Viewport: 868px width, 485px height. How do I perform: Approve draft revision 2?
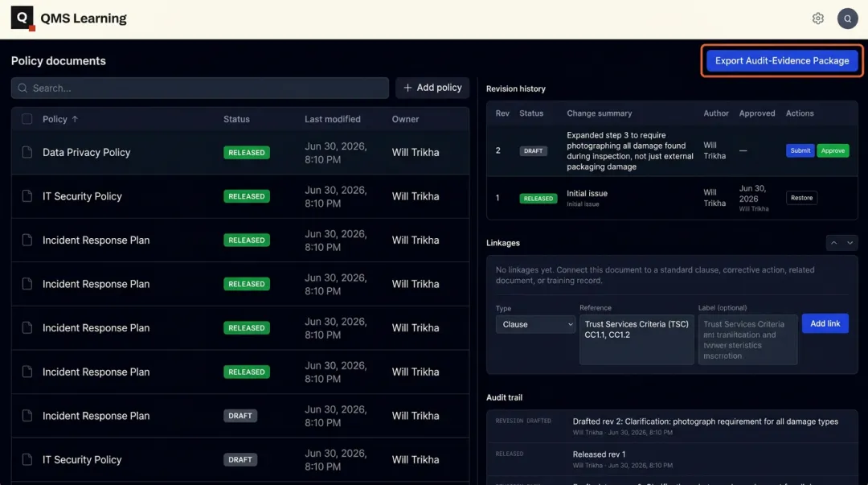[833, 150]
